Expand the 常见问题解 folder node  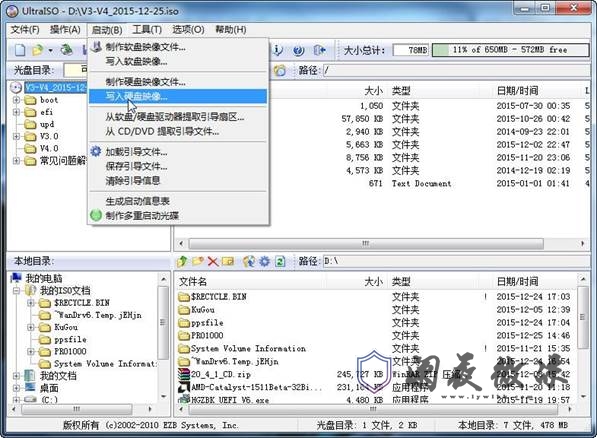tap(16, 161)
